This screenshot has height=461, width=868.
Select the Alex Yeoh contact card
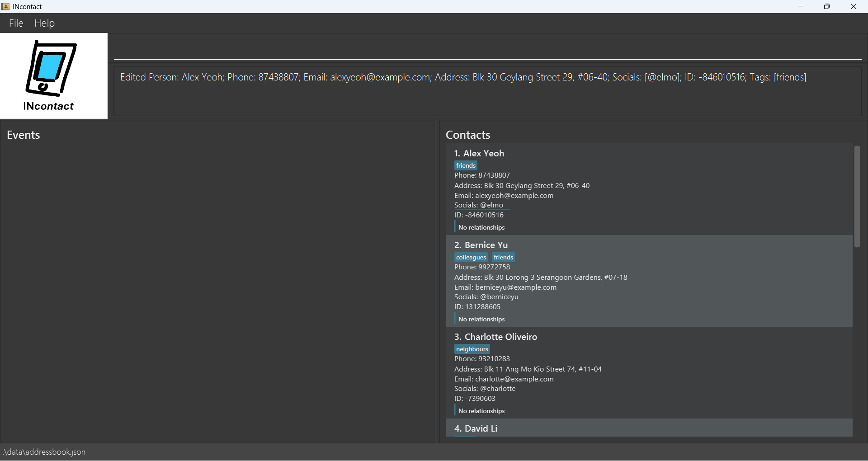649,189
